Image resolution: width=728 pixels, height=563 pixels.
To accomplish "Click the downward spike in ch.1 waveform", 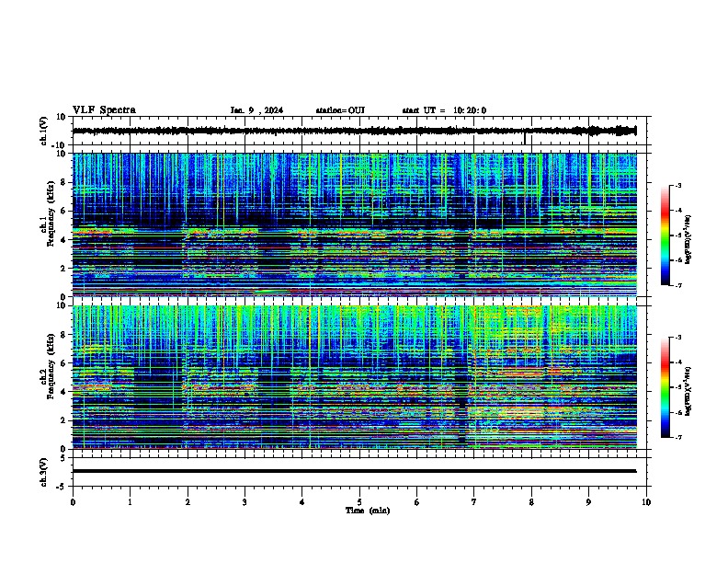I will point(525,139).
